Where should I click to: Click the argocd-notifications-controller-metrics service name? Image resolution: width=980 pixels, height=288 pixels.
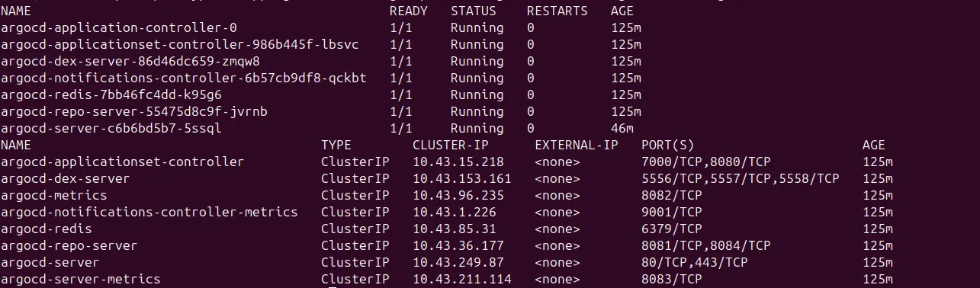coord(149,213)
